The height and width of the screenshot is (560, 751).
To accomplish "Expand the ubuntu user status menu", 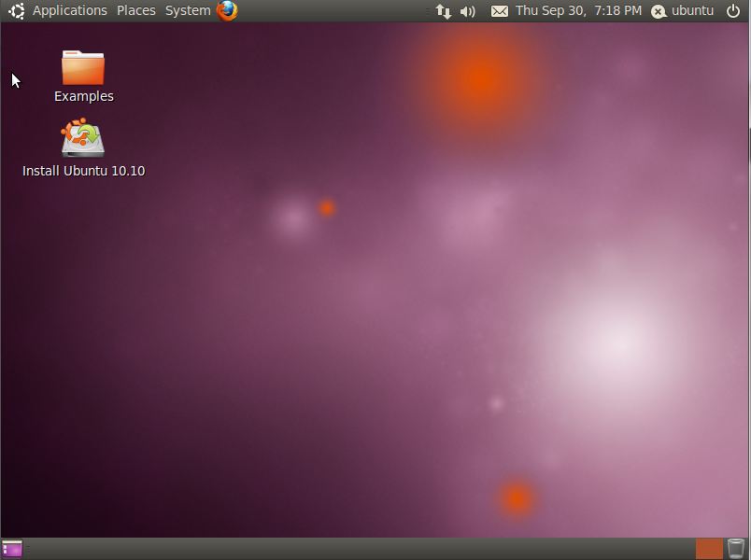I will (692, 11).
